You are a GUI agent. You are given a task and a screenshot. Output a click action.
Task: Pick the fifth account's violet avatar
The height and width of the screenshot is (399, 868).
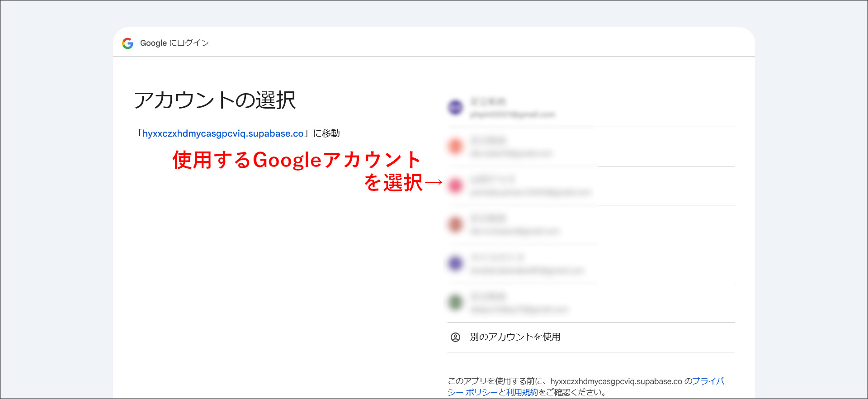point(455,263)
